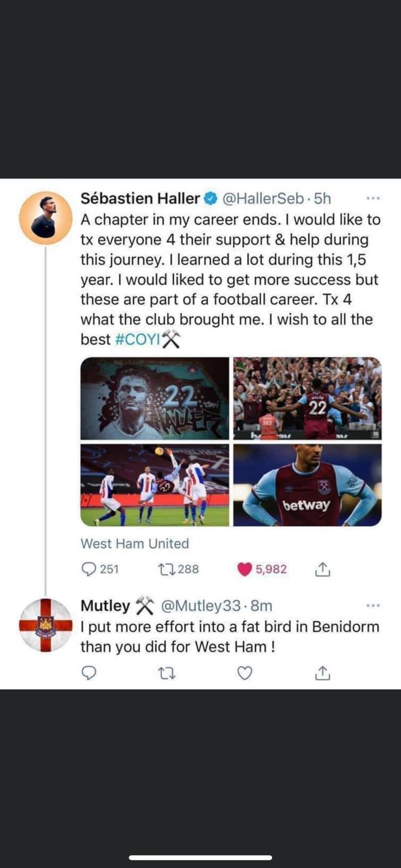The width and height of the screenshot is (401, 868).
Task: Share Sébastien Haller's tweet
Action: coord(322,569)
